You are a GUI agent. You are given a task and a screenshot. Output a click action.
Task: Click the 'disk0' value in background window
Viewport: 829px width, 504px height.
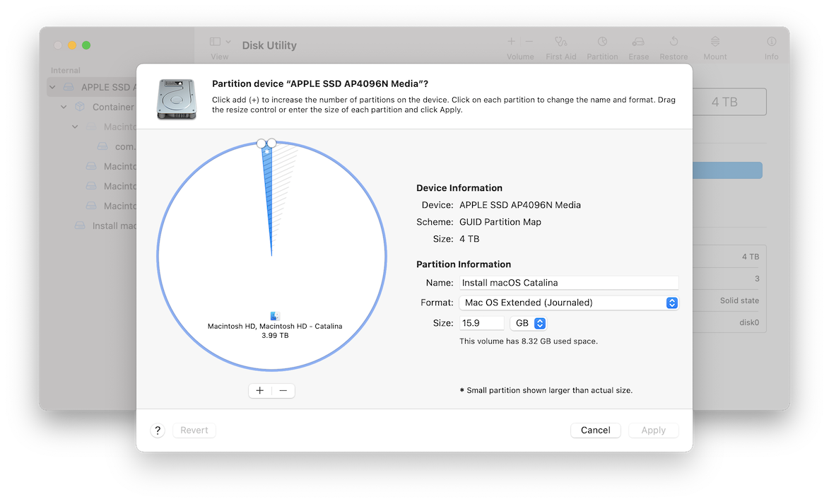pyautogui.click(x=749, y=322)
